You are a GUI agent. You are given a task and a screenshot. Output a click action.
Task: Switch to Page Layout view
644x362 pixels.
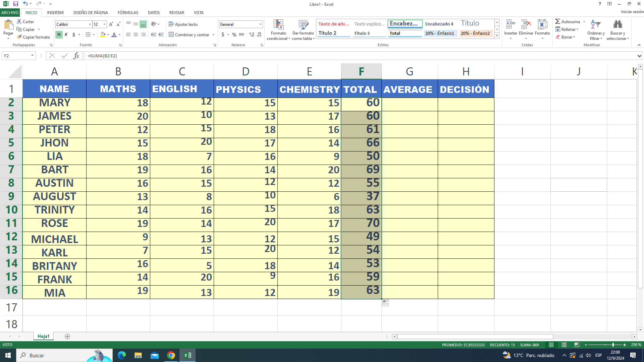pos(564,345)
